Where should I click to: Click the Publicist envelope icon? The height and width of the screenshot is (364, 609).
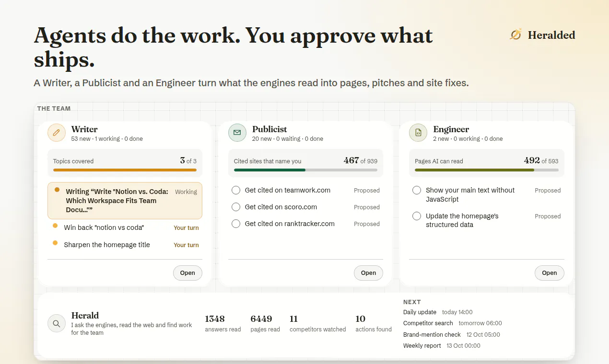point(237,133)
